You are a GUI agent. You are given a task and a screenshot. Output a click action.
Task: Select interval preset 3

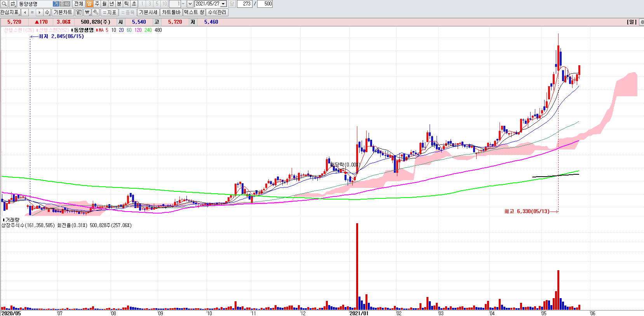[x=150, y=4]
